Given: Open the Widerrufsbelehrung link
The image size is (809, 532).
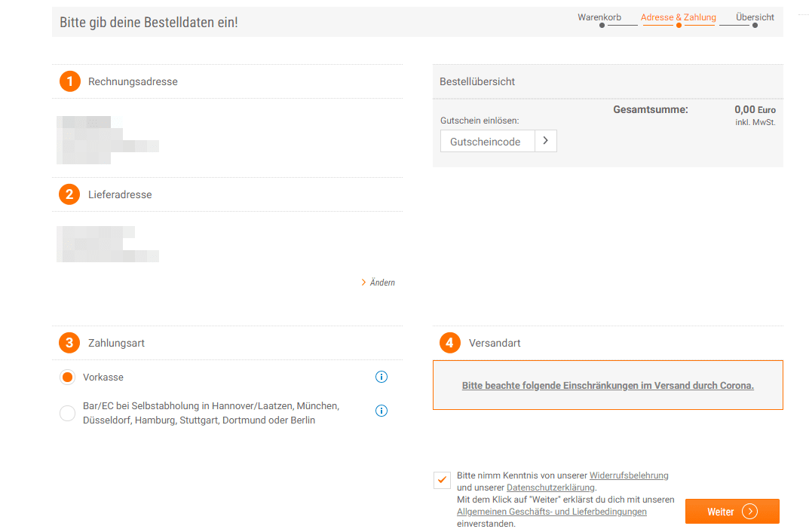Looking at the screenshot, I should [629, 475].
